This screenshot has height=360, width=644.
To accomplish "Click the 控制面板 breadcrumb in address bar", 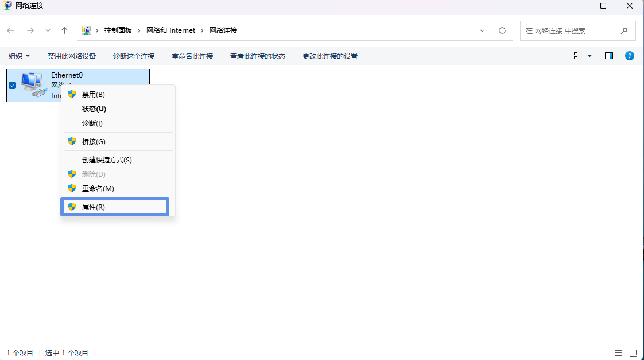I will tap(118, 30).
